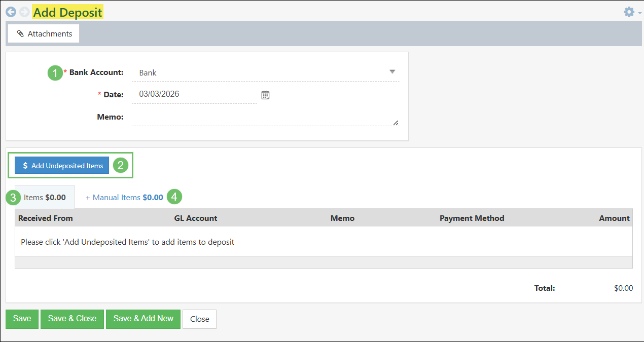Switch to the Items $0.00 tab
Screen dimensions: 644x342
pos(45,197)
